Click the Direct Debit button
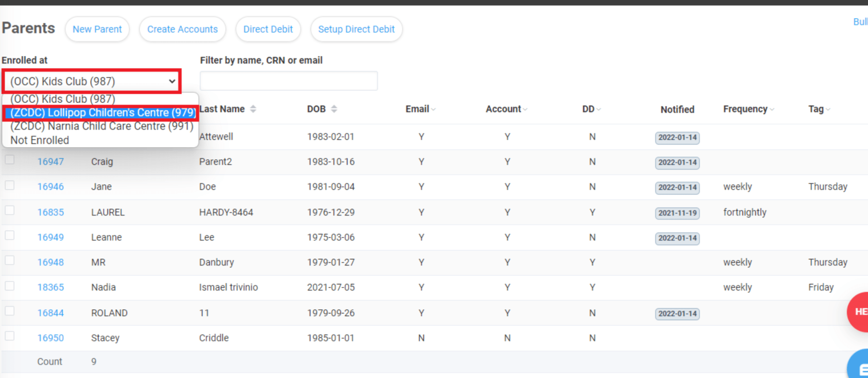 click(268, 29)
